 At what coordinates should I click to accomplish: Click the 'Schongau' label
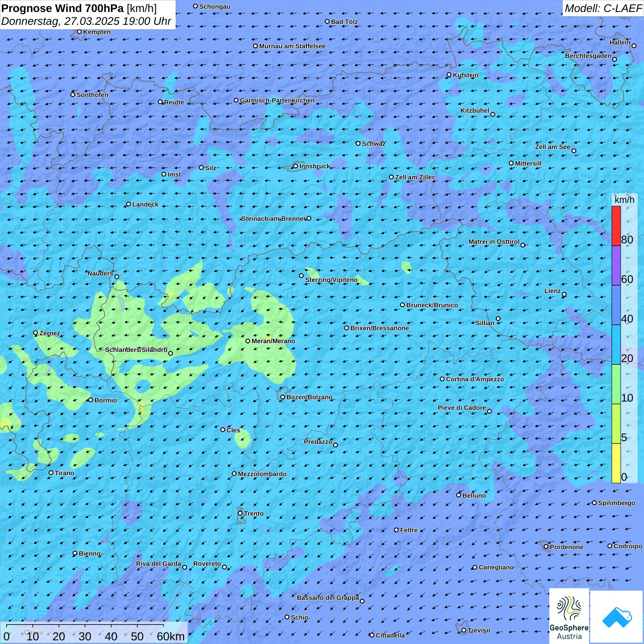(214, 6)
